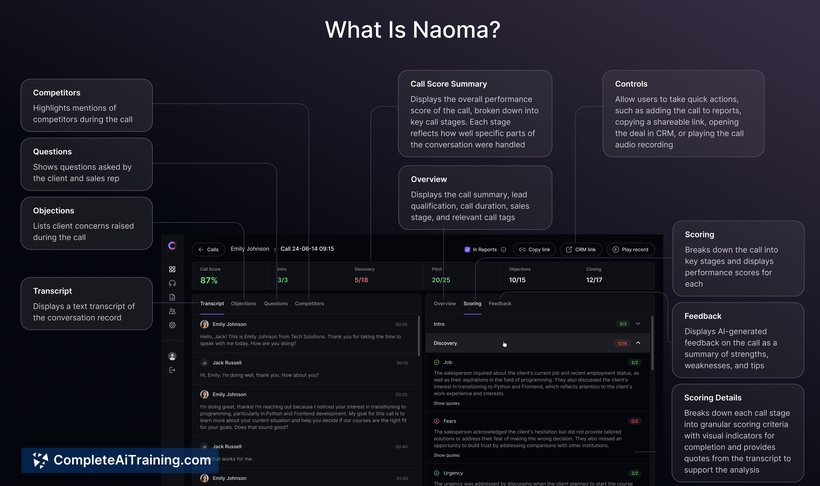
Task: Click the 87% Call Score value
Action: pos(209,280)
